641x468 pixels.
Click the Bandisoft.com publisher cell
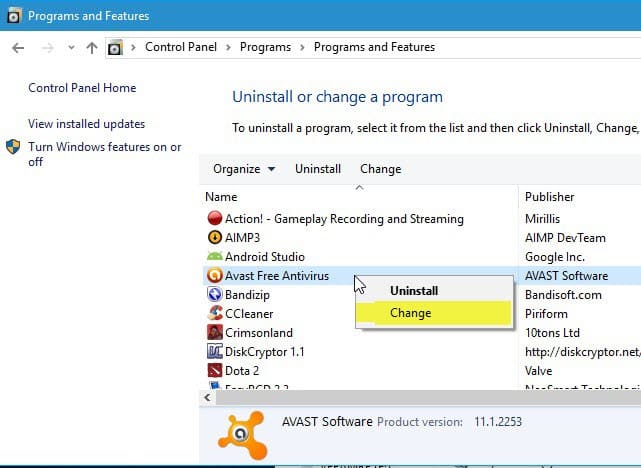[563, 295]
